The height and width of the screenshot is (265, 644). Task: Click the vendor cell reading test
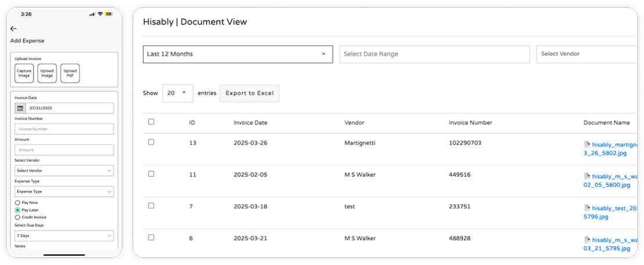click(x=349, y=207)
